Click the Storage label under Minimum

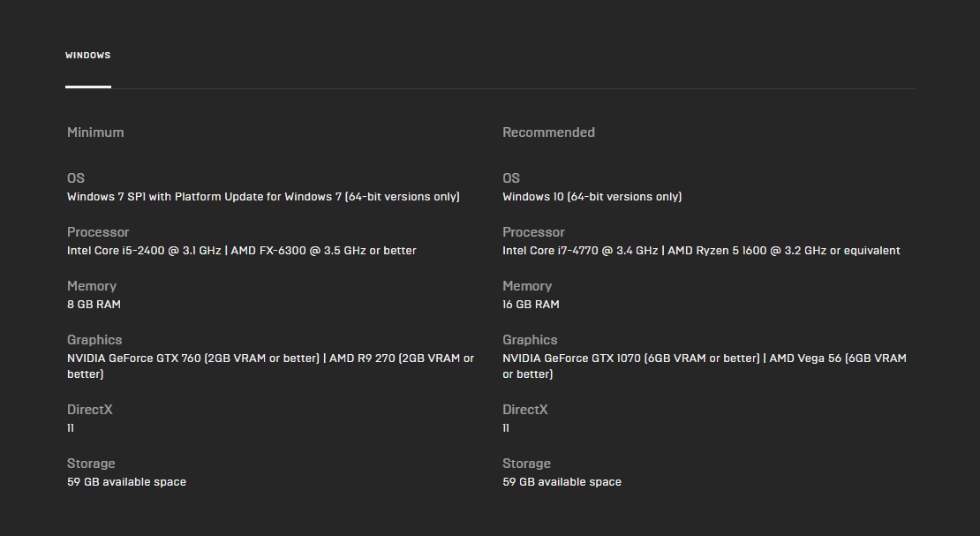91,464
